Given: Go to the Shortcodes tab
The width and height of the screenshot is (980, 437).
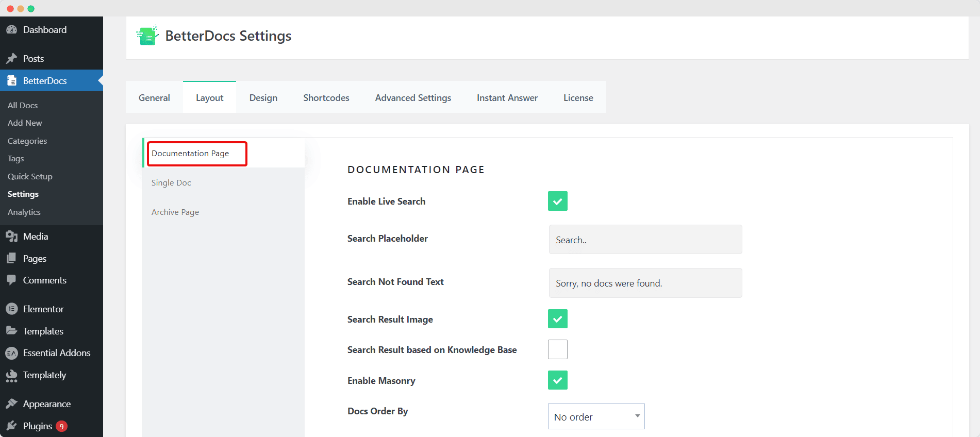Looking at the screenshot, I should coord(326,97).
